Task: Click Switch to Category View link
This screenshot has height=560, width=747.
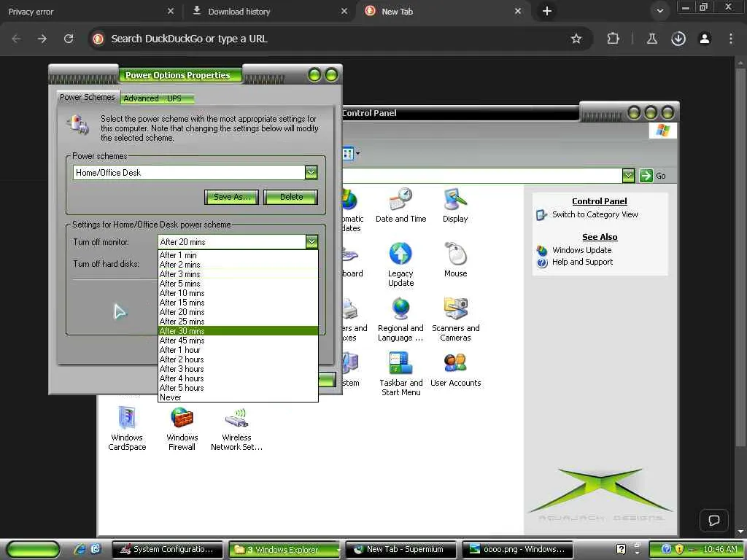Action: 595,214
